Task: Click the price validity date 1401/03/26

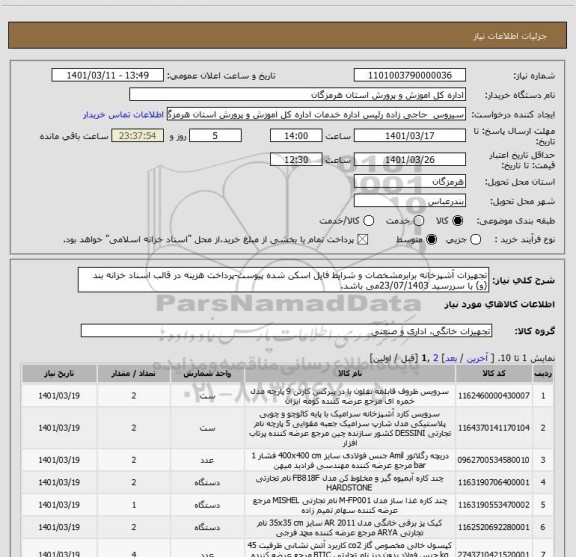Action: click(x=410, y=159)
